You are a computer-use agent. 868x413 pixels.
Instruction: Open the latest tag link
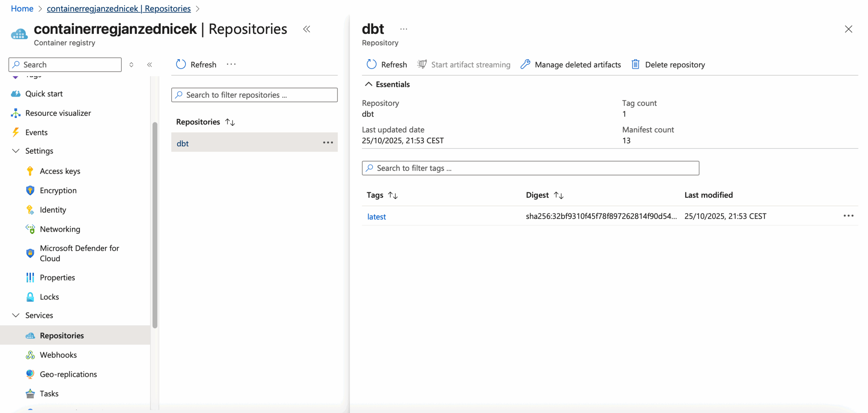pyautogui.click(x=376, y=216)
